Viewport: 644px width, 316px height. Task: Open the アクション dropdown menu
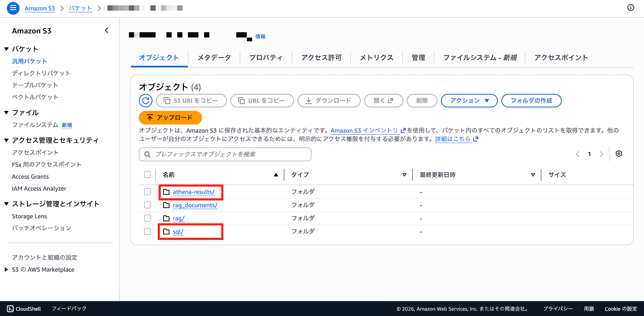point(469,101)
